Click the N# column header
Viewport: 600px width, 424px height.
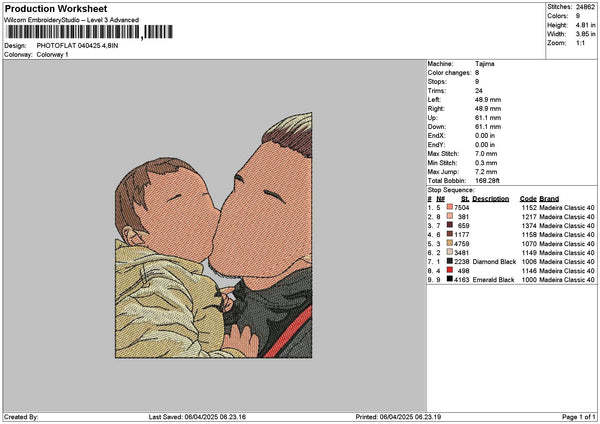[x=440, y=199]
